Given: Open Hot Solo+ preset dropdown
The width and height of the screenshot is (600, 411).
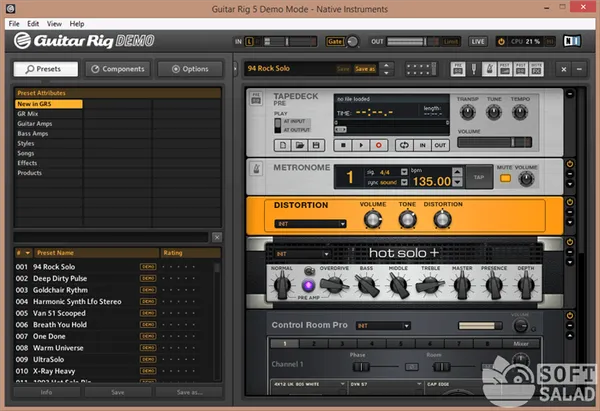Looking at the screenshot, I should click(302, 254).
